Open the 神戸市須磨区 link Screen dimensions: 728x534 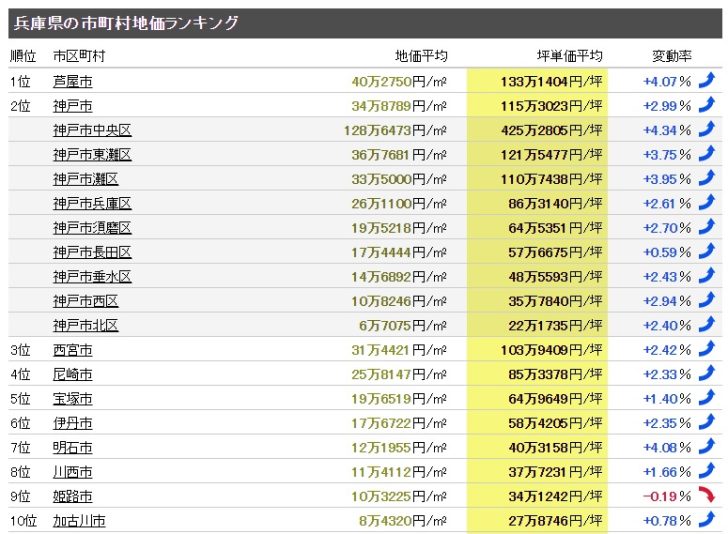click(92, 228)
